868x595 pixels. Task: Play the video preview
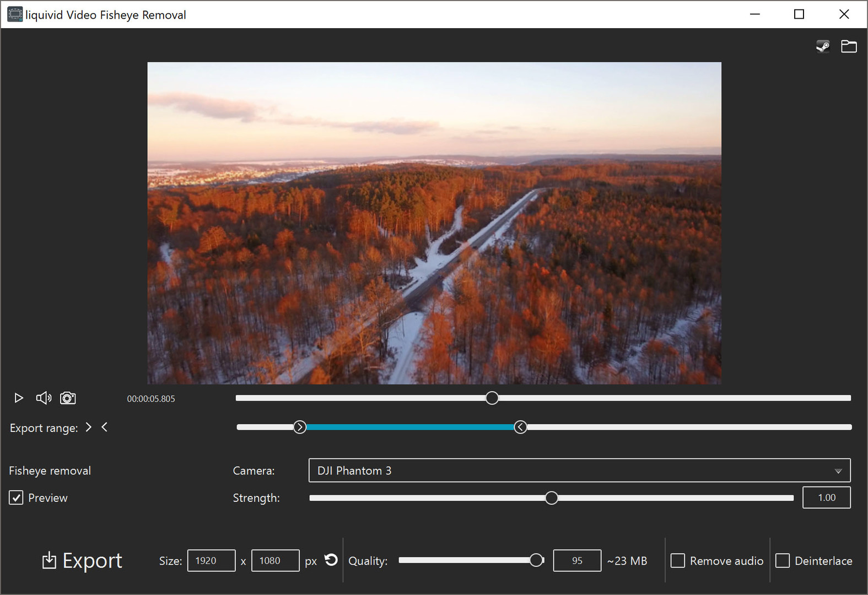18,398
